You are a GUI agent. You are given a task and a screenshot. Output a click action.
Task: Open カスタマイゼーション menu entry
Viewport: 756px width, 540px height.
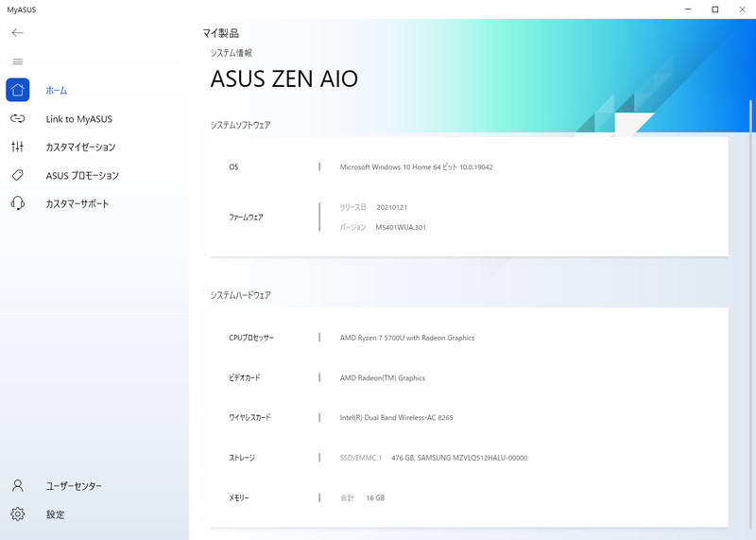80,148
